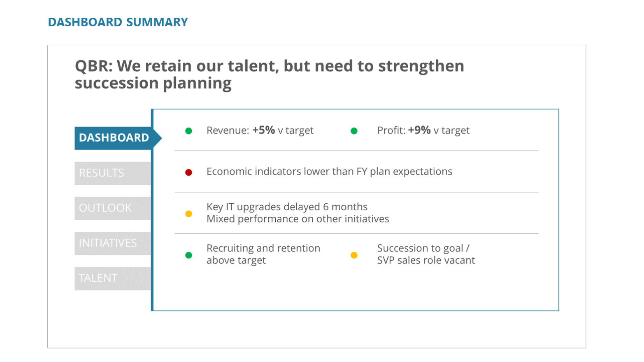644x362 pixels.
Task: Click the Key IT upgrades delayed text
Action: click(287, 207)
